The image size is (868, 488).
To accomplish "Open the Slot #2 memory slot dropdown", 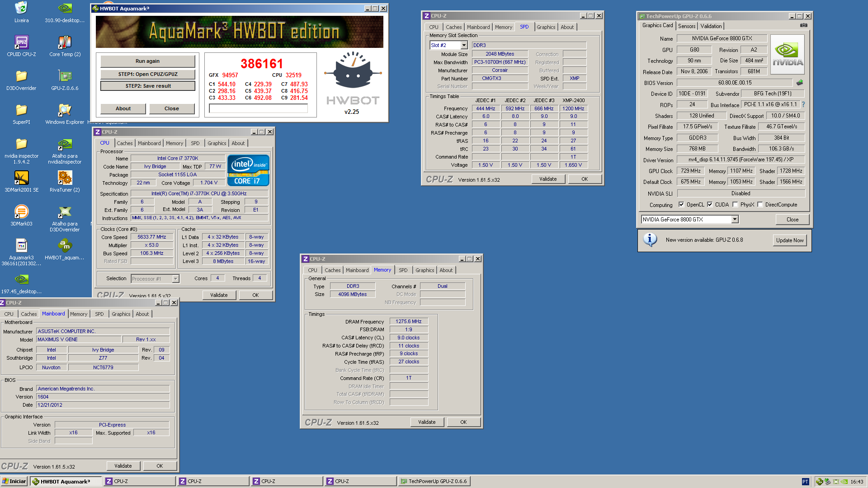I will 464,45.
